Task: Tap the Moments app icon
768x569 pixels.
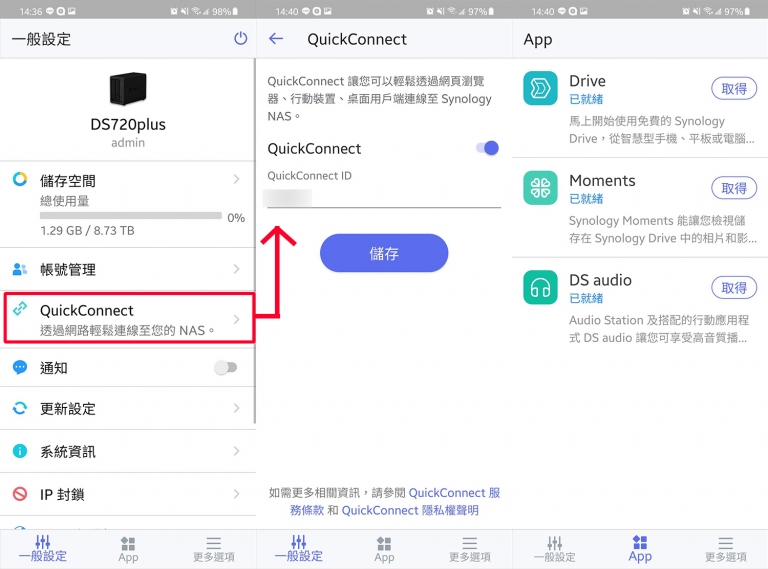Action: [540, 188]
